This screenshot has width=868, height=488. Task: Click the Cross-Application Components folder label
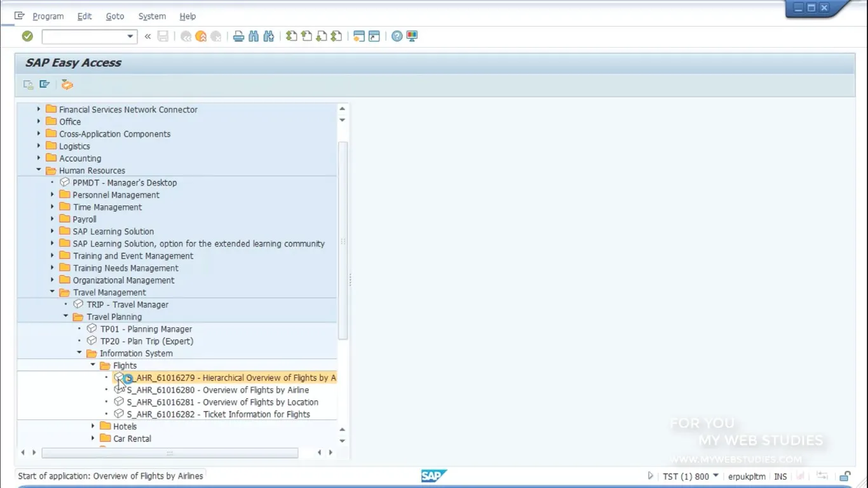tap(115, 134)
